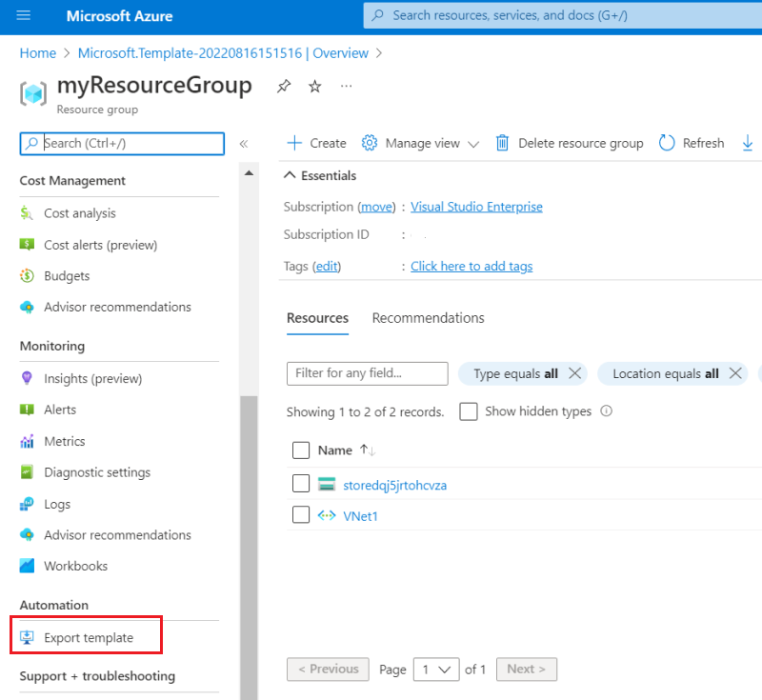Switch to the Recommendations tab
This screenshot has height=700, width=762.
point(428,318)
